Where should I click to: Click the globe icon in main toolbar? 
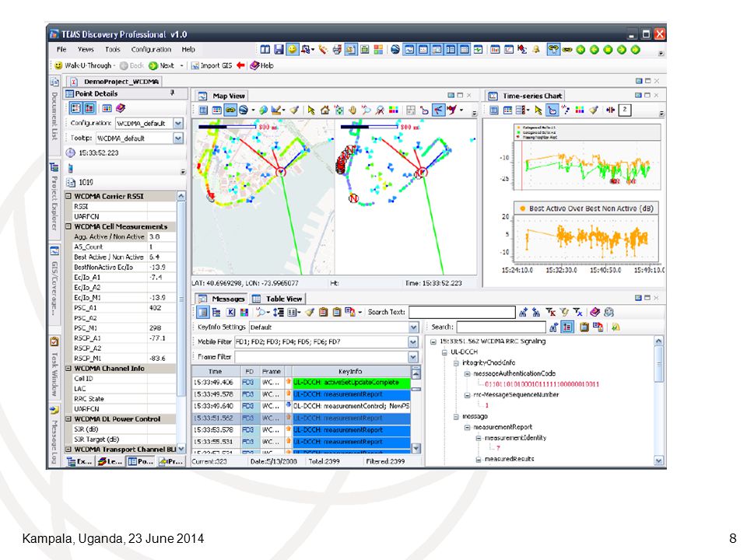coord(395,50)
